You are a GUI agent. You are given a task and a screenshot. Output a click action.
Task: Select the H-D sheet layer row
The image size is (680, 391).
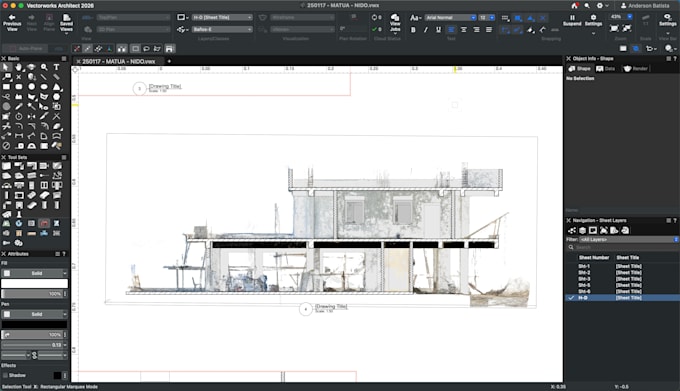click(622, 298)
